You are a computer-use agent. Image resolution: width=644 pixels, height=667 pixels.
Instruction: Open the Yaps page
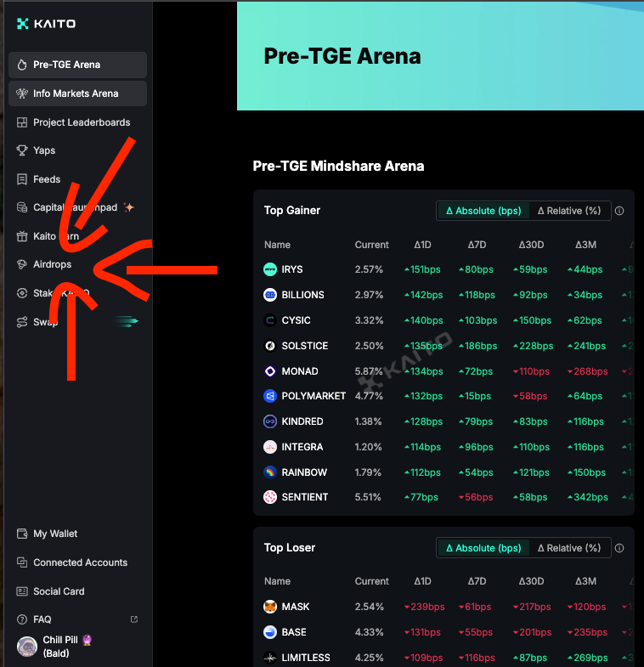(x=44, y=150)
